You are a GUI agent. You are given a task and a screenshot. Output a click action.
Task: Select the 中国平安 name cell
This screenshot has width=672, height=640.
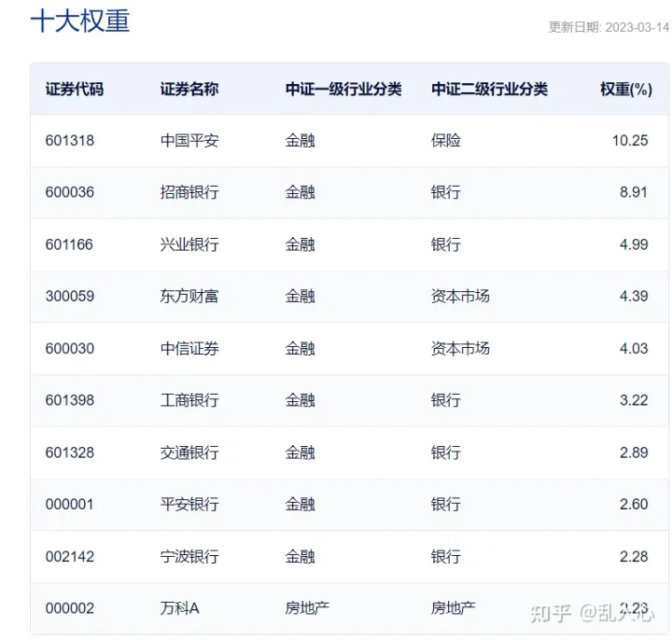pos(189,141)
